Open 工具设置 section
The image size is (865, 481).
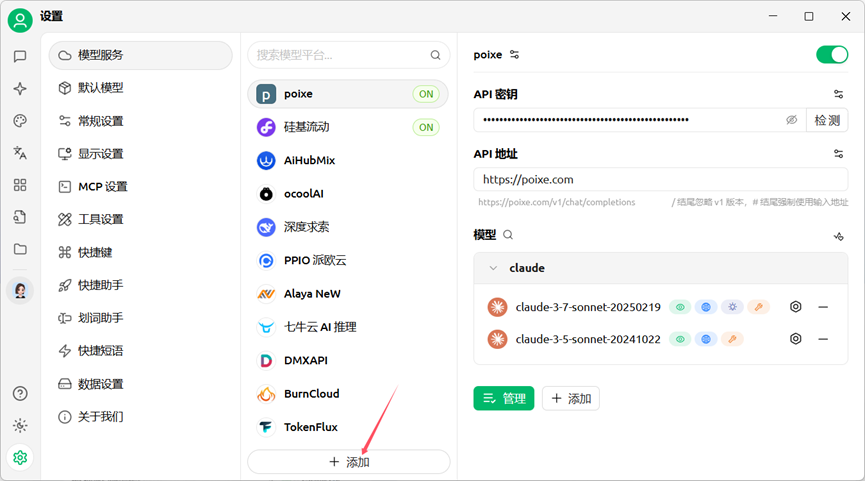coord(141,219)
